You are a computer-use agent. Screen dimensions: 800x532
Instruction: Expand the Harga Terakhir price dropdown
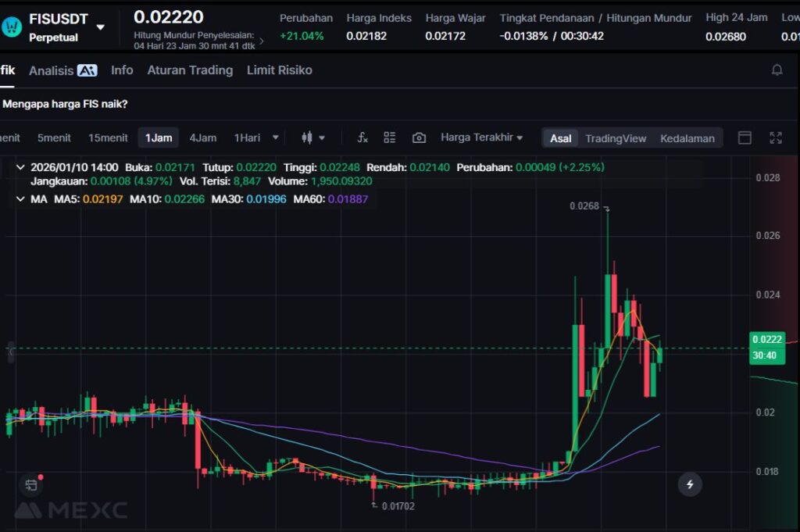pos(481,137)
